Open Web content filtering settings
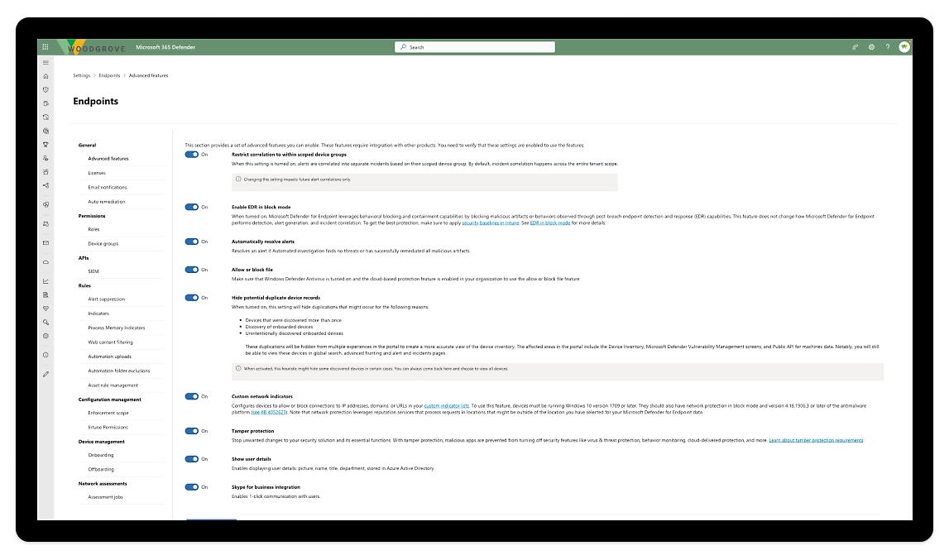 [110, 342]
